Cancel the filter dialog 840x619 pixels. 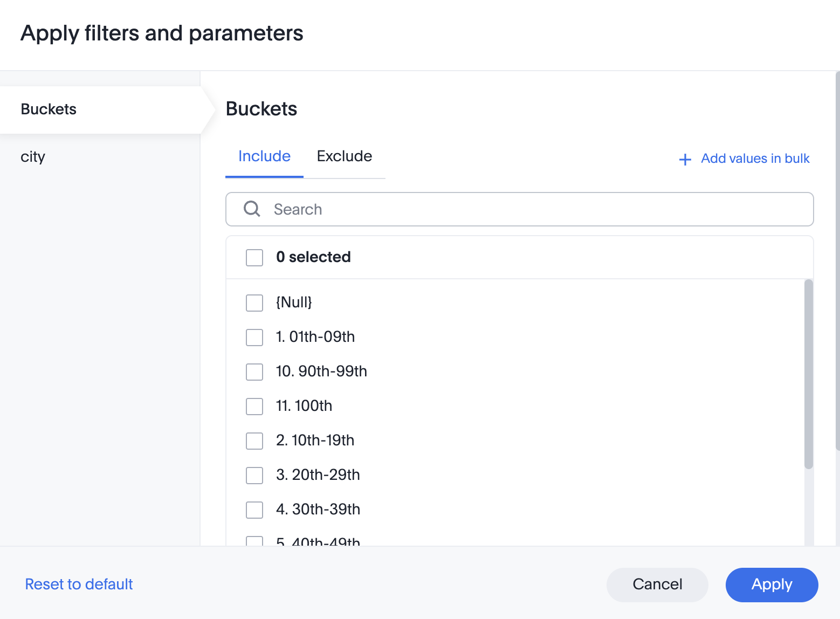tap(657, 584)
